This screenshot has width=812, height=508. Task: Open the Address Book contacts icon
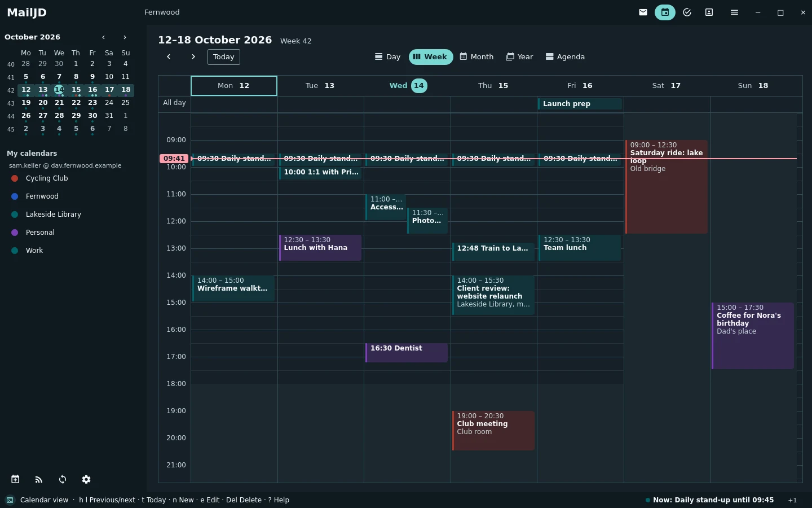709,12
